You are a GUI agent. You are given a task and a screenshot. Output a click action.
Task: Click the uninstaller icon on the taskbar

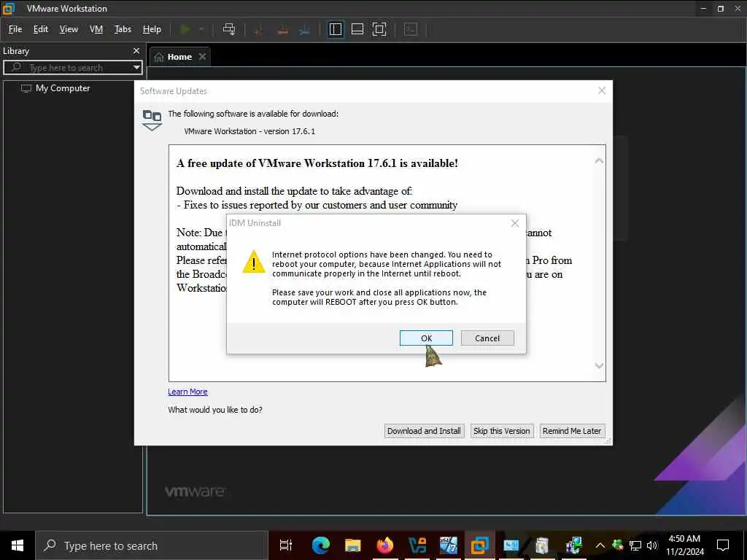click(x=542, y=545)
